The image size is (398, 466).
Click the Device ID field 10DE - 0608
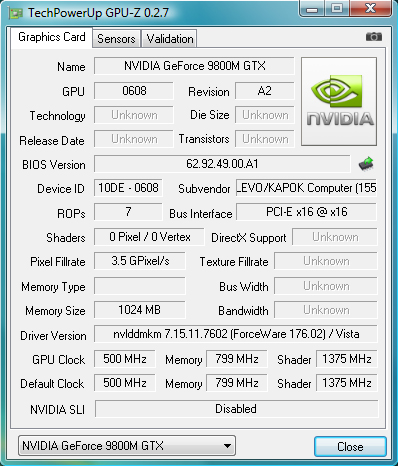pos(128,188)
